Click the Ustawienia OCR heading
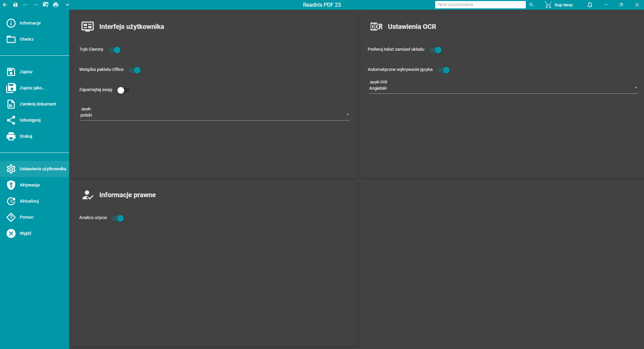Viewport: 644px width, 349px height. pyautogui.click(x=412, y=27)
